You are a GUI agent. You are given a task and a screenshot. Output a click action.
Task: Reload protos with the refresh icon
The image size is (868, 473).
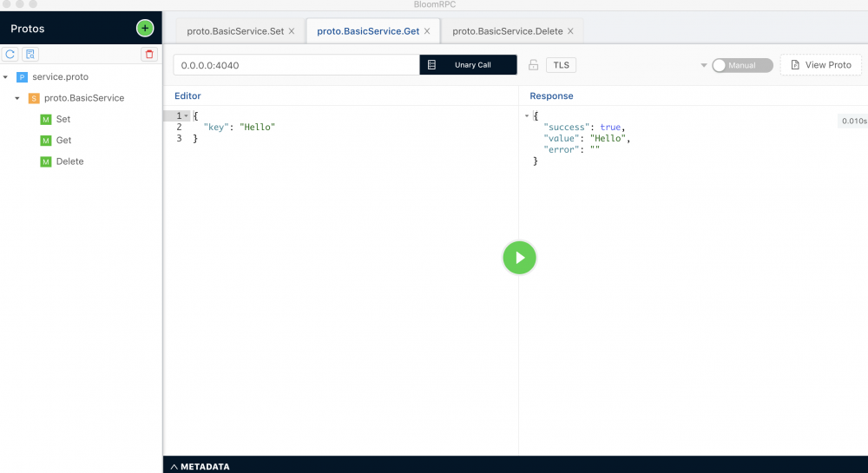pyautogui.click(x=10, y=54)
